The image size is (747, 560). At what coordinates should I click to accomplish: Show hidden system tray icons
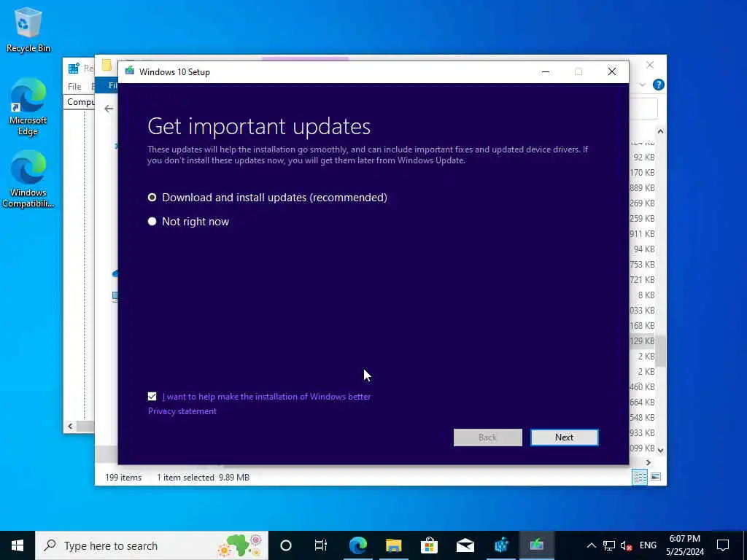point(591,545)
